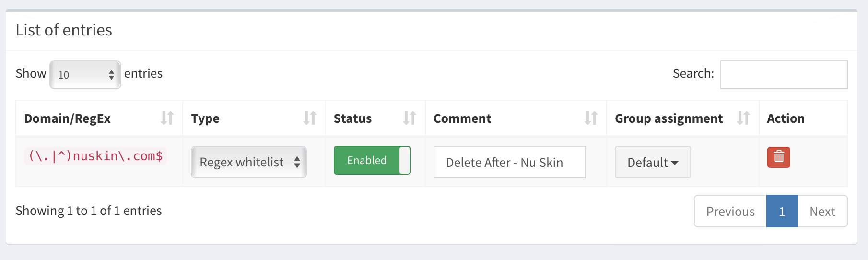Click the nuskin regex domain entry
Image resolution: width=868 pixels, height=260 pixels.
[x=95, y=156]
